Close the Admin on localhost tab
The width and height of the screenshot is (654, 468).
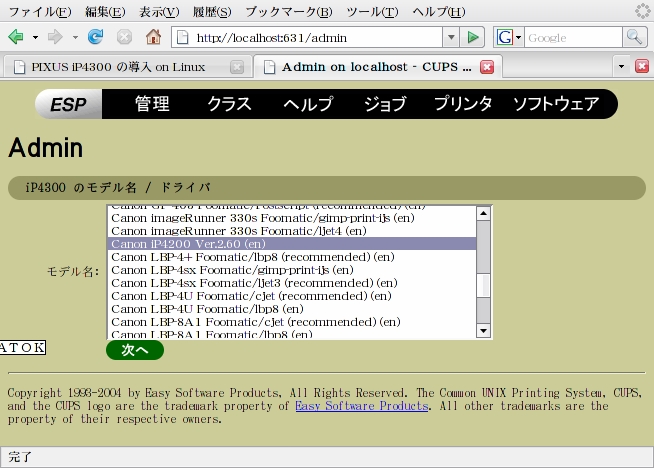(x=487, y=67)
